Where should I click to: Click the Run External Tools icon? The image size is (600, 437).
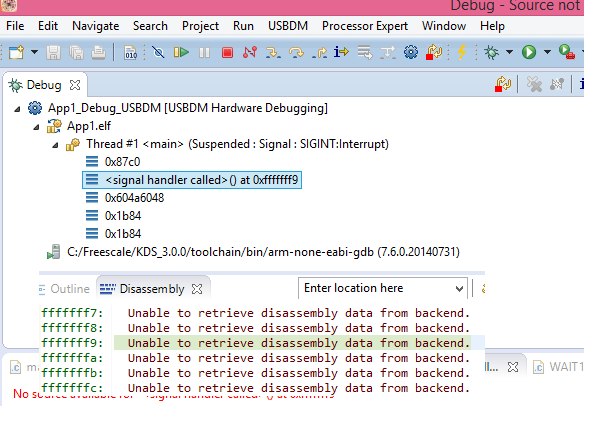(x=567, y=52)
